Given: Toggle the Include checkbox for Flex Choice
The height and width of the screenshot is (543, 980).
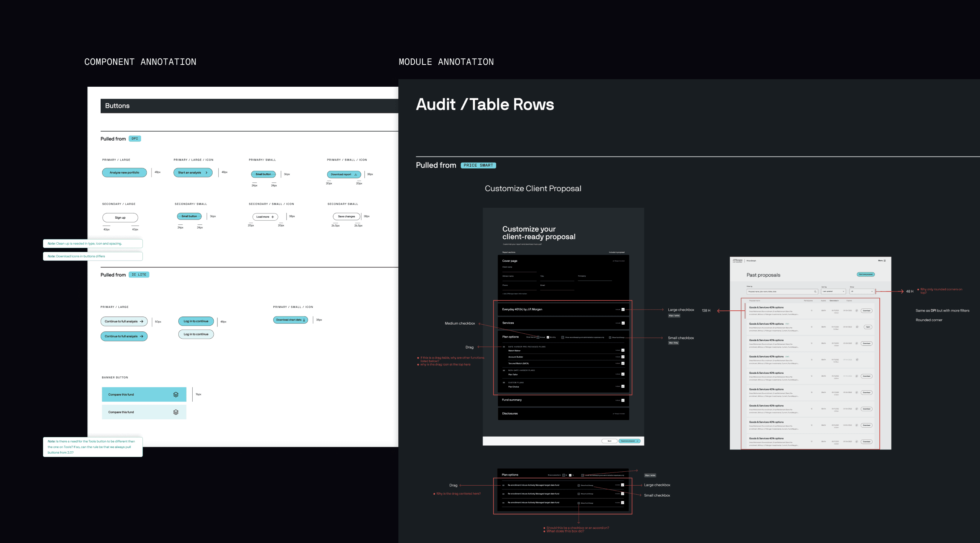Looking at the screenshot, I should coord(623,387).
